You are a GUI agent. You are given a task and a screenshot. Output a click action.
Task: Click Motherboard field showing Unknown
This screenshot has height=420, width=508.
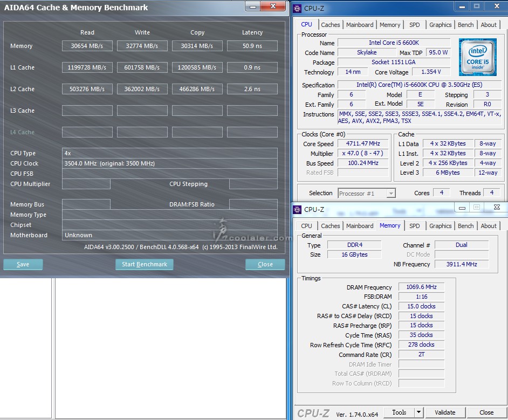(170, 235)
